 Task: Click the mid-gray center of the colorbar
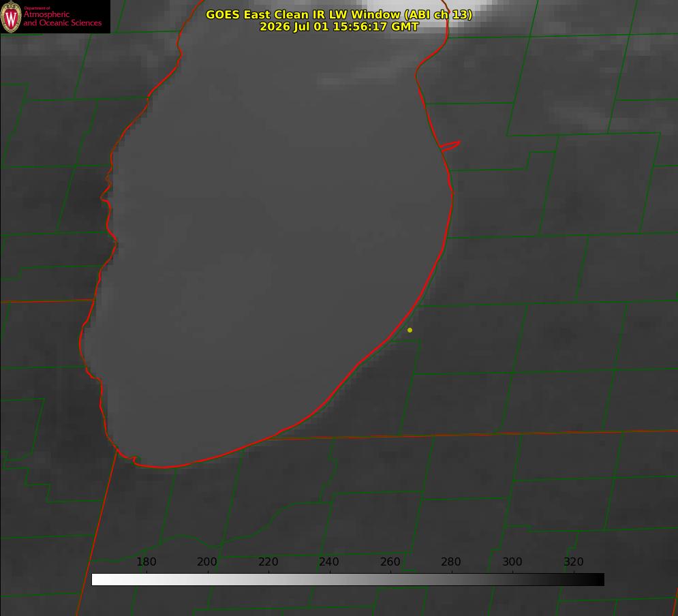(348, 580)
